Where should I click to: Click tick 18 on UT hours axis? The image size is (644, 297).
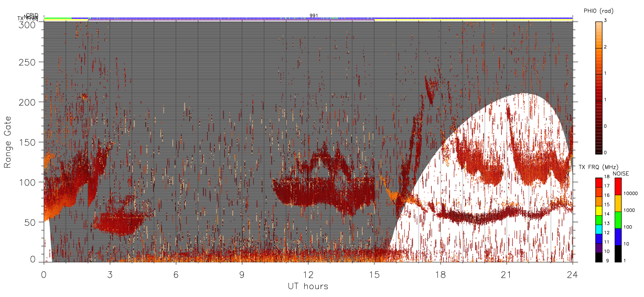(441, 273)
